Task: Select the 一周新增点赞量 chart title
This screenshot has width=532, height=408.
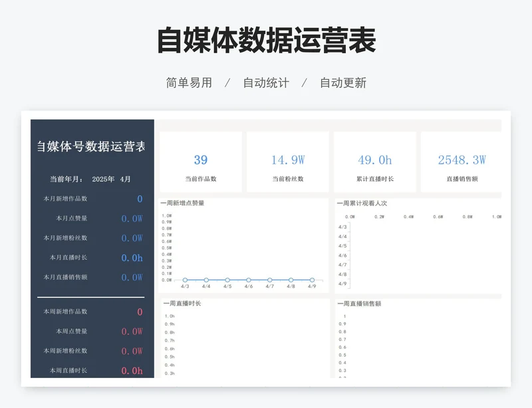Action: point(182,203)
